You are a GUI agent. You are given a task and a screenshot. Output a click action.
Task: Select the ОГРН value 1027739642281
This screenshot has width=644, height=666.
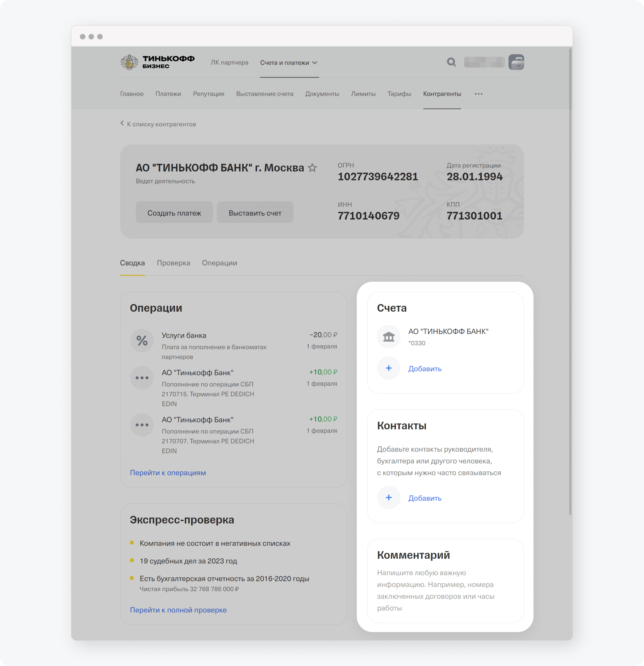point(378,177)
